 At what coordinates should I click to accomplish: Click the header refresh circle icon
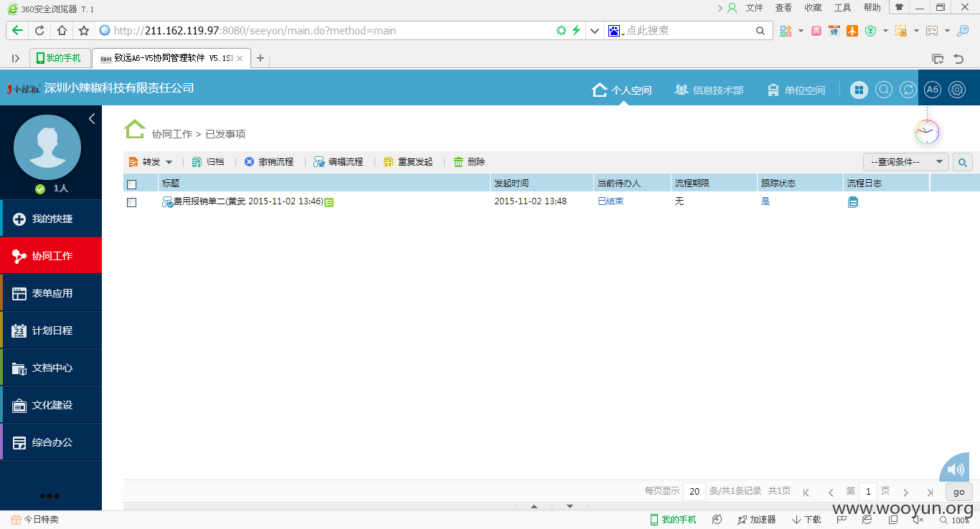(908, 90)
